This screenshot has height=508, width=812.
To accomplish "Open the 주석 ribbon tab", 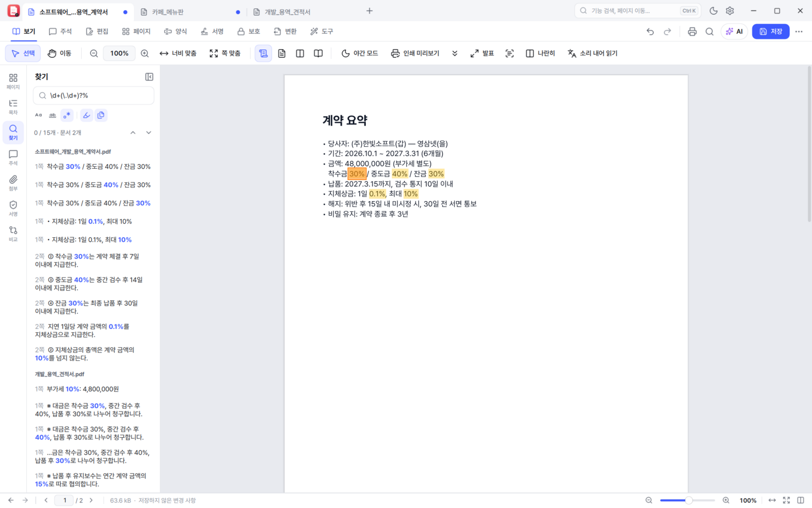I will [x=60, y=31].
